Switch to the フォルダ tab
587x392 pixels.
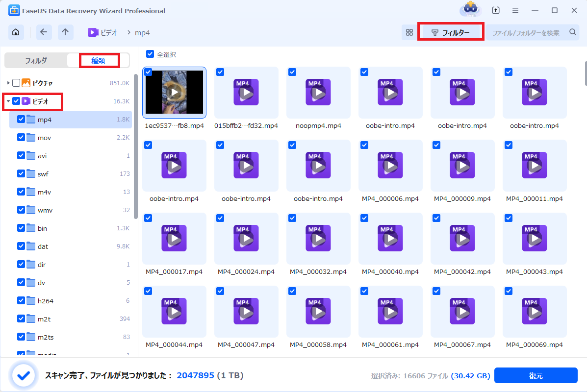(36, 61)
